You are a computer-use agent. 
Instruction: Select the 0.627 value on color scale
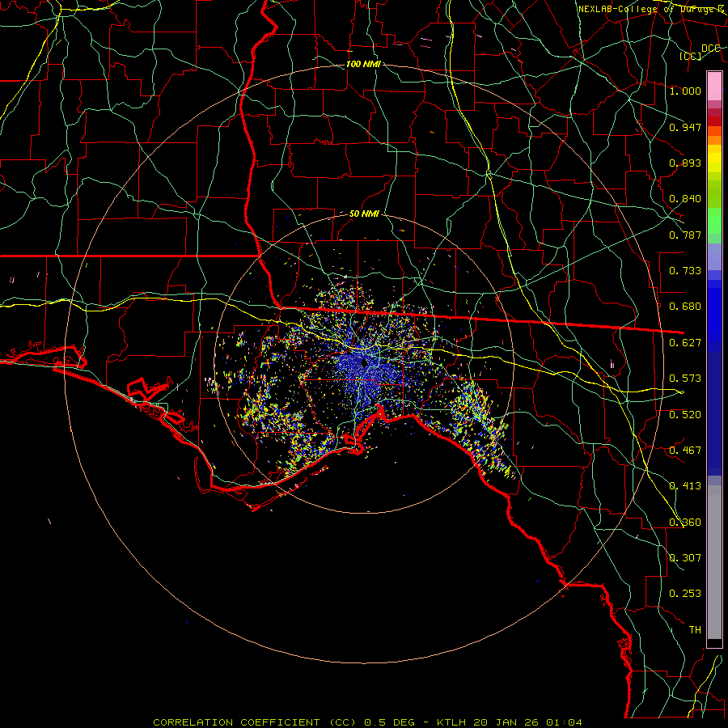pyautogui.click(x=685, y=343)
